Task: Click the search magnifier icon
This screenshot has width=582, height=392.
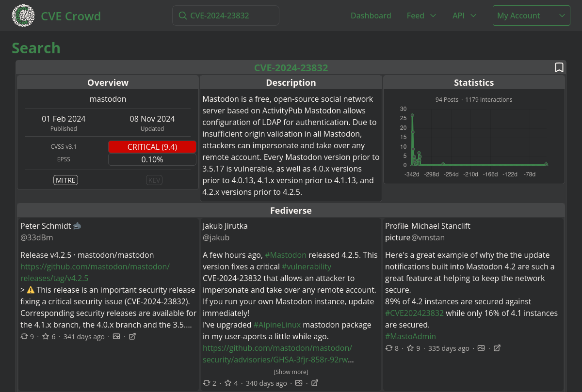Action: click(183, 16)
